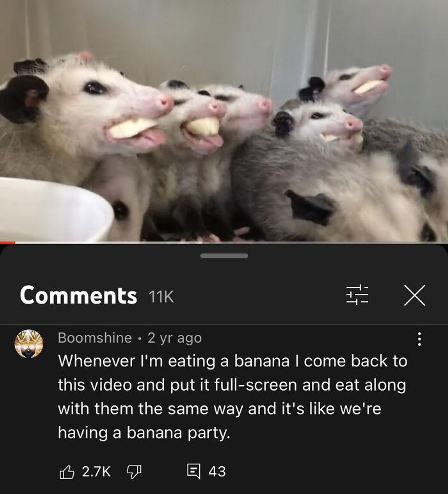This screenshot has width=448, height=494.
Task: Open Boomshine's profile avatar
Action: [29, 344]
